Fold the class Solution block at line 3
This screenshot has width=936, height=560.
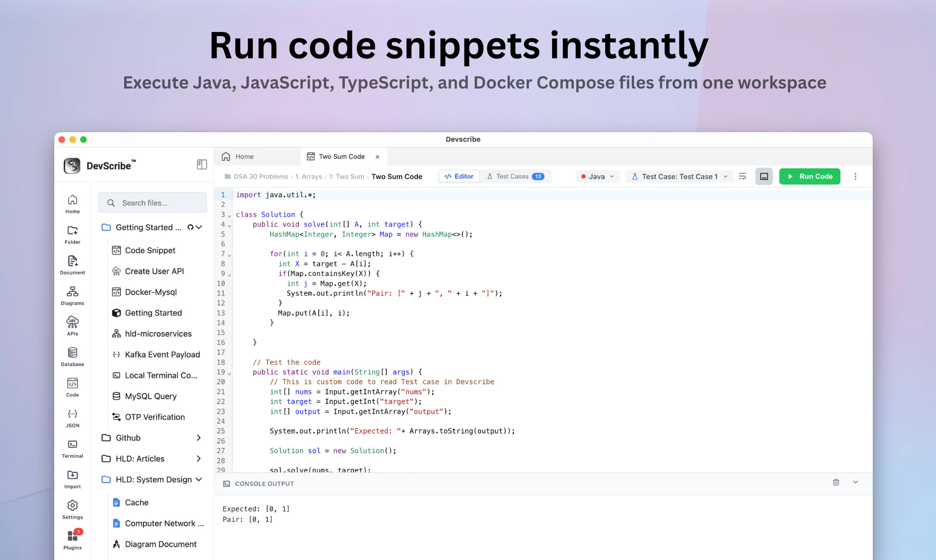coord(229,216)
